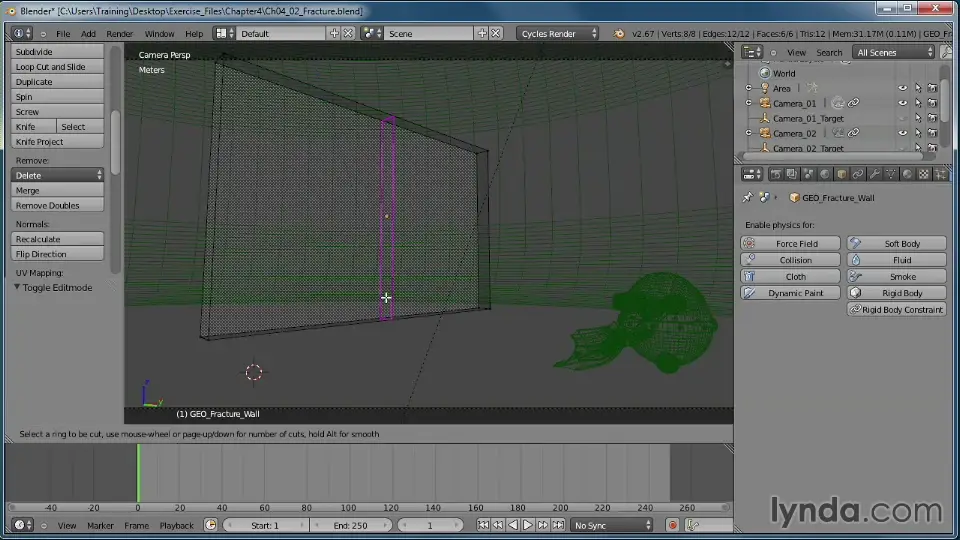Image resolution: width=960 pixels, height=540 pixels.
Task: Click the Subdivide button
Action: [x=58, y=51]
